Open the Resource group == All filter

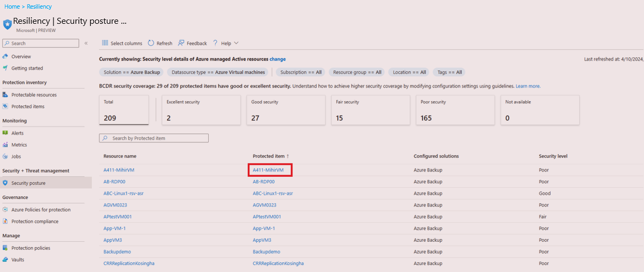point(357,72)
